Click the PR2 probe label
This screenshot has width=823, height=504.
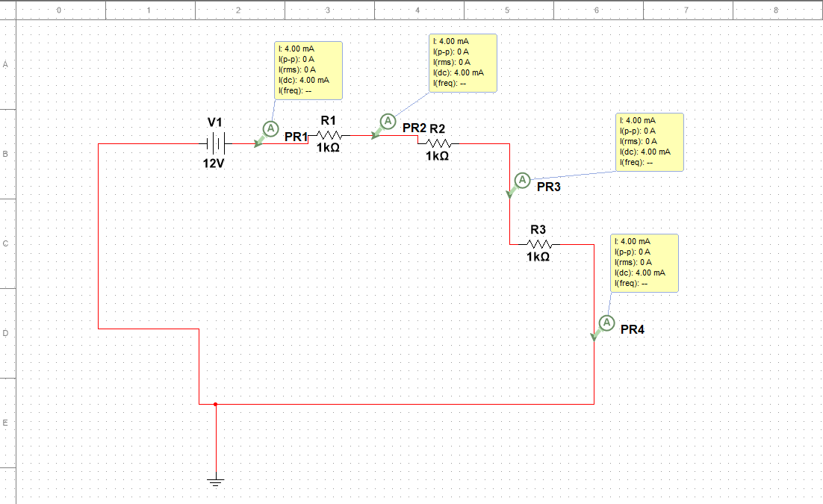pyautogui.click(x=414, y=128)
